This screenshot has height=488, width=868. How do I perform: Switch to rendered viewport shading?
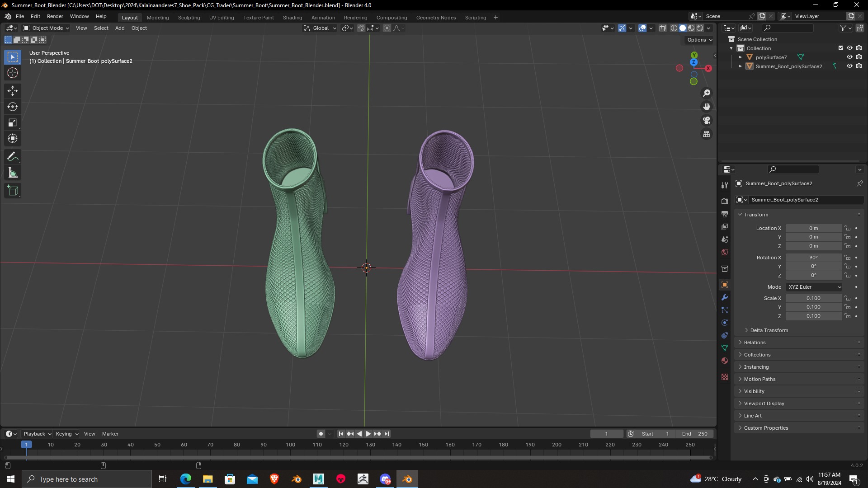click(700, 28)
